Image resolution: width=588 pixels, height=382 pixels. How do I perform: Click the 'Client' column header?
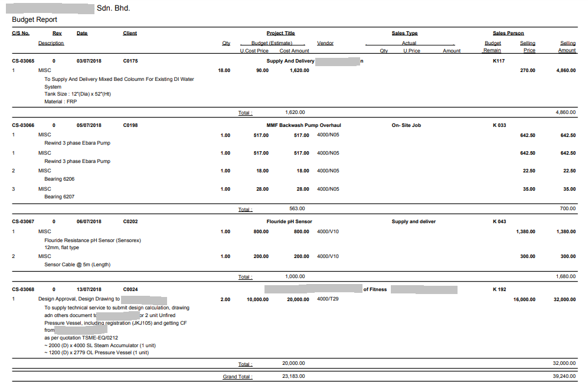click(130, 33)
